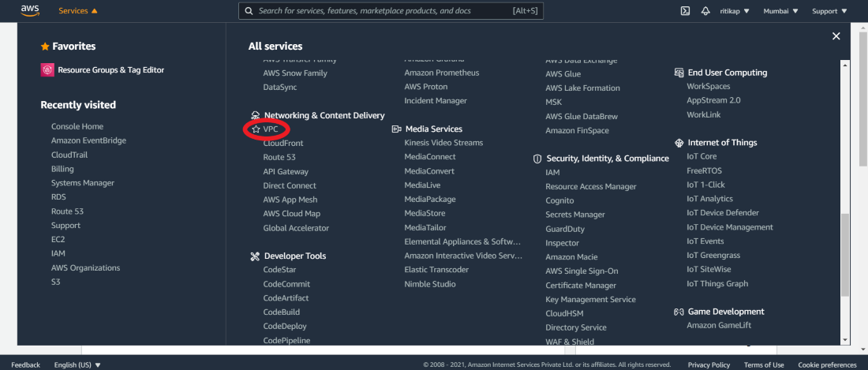Click the Resource Groups & Tag Editor icon
The image size is (868, 370).
(47, 70)
